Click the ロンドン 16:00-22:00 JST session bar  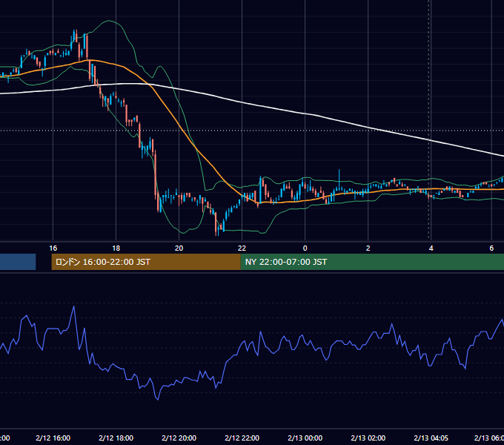pyautogui.click(x=146, y=262)
